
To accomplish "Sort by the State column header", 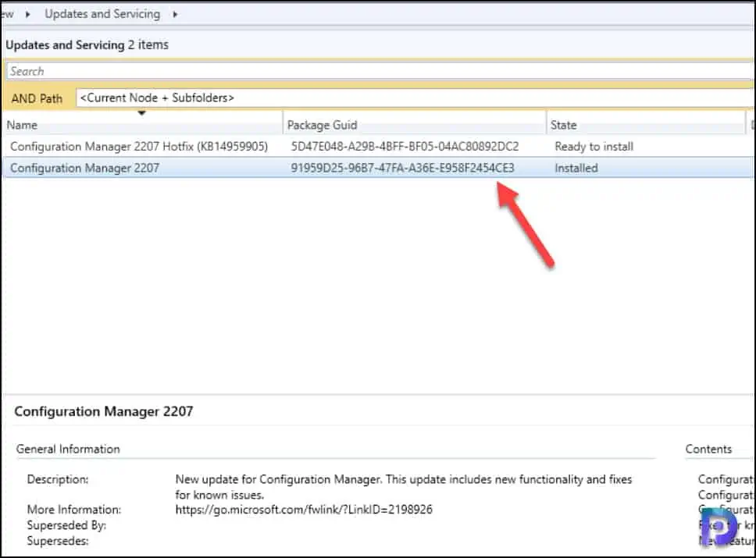I will click(x=646, y=125).
